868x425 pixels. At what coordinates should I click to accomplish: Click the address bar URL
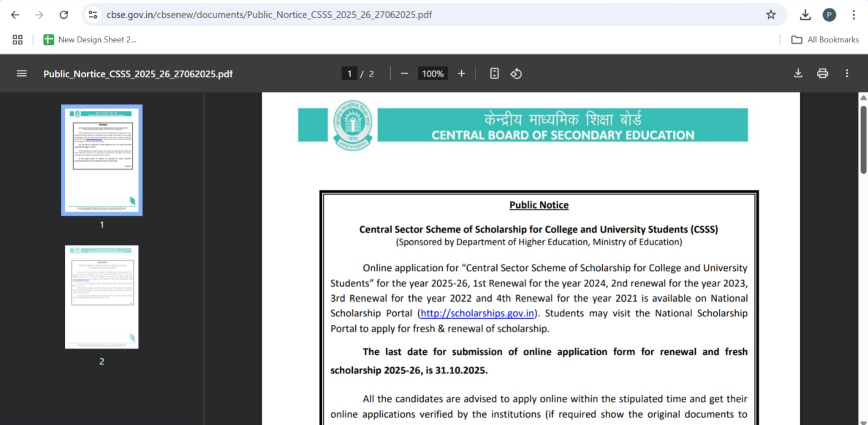click(269, 15)
